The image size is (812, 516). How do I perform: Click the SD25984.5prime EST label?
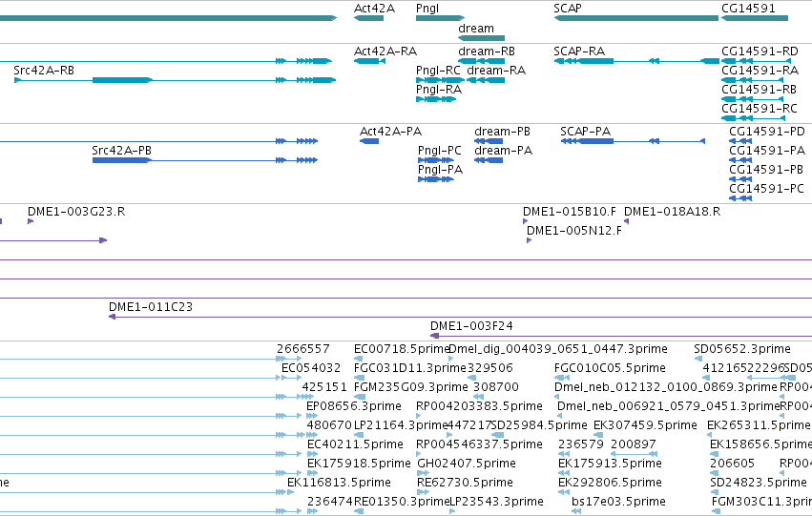[539, 425]
